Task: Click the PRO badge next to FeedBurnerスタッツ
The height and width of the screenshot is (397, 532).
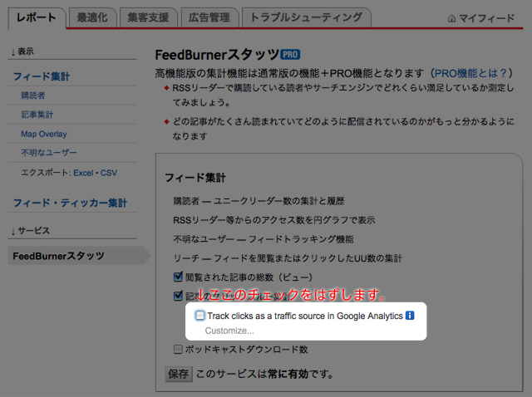Action: point(290,54)
